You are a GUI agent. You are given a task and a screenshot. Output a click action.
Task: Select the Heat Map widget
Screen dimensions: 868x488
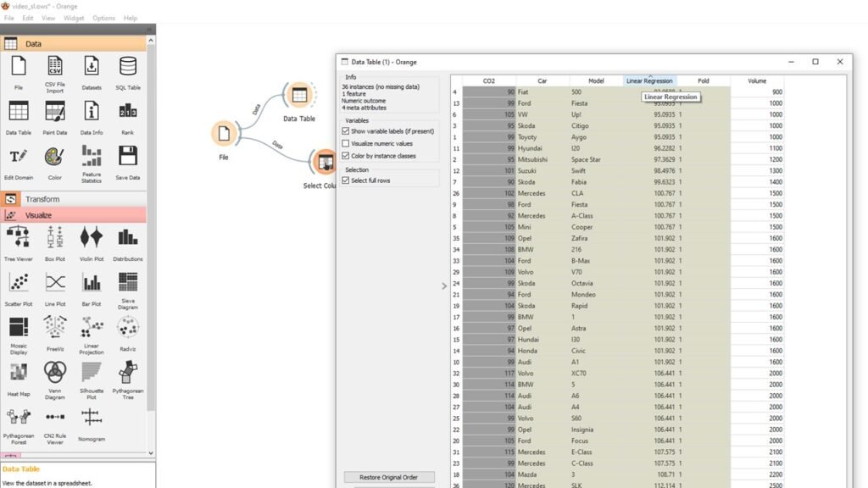pyautogui.click(x=19, y=379)
